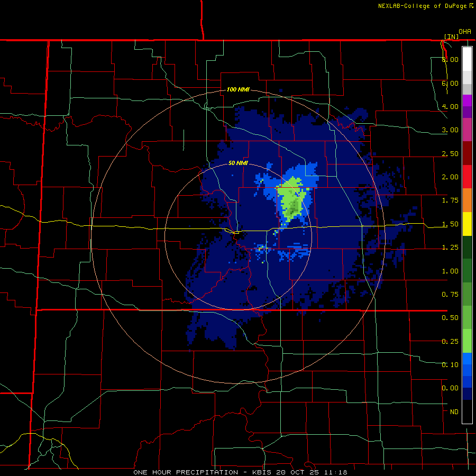Click the 1.50 legend value
The image size is (476, 476).
(450, 224)
